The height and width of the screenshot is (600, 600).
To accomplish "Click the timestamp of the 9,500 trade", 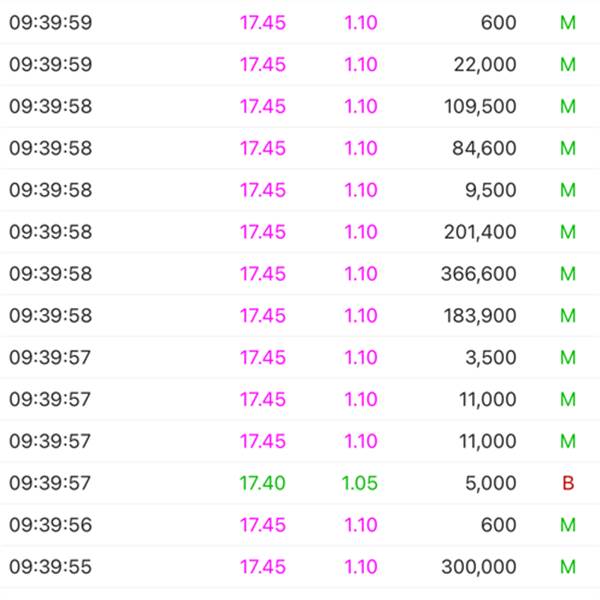I will tap(50, 190).
